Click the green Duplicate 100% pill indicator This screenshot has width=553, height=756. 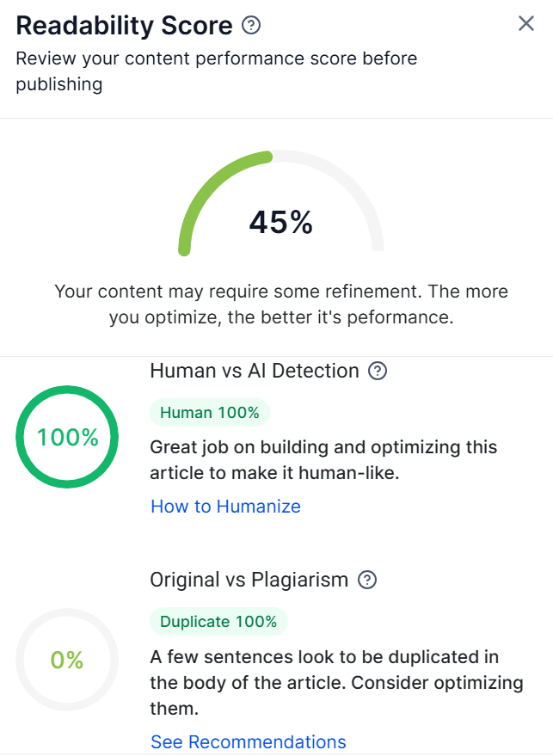pyautogui.click(x=218, y=622)
